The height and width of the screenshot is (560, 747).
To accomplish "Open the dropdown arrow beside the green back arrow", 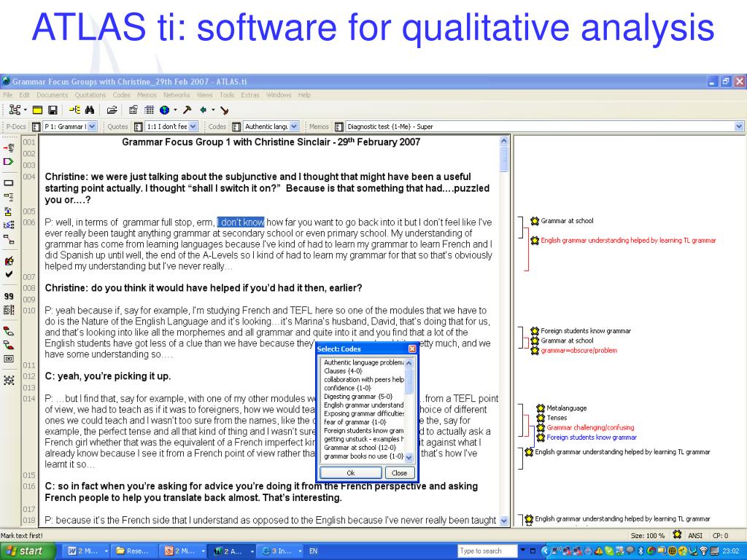I will [x=213, y=110].
